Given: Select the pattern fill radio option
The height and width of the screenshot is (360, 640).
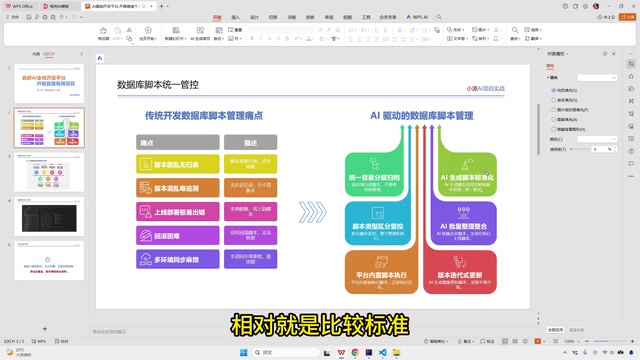Looking at the screenshot, I should [553, 120].
